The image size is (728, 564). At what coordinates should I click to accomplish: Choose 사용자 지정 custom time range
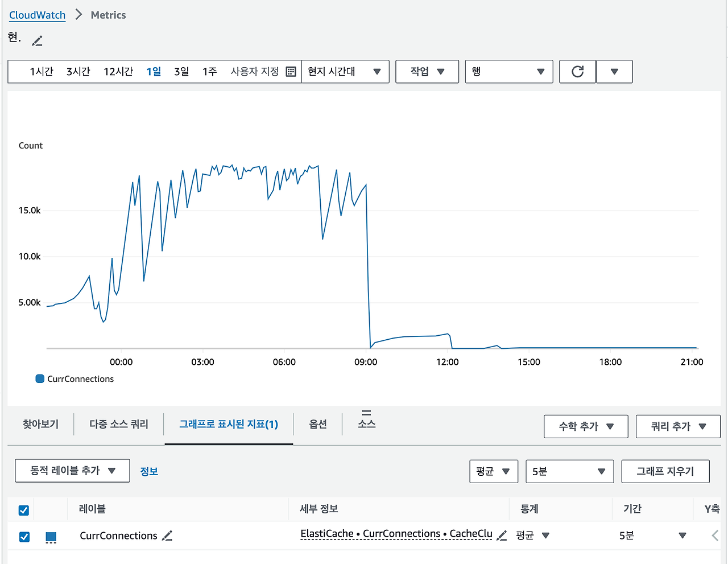(255, 72)
